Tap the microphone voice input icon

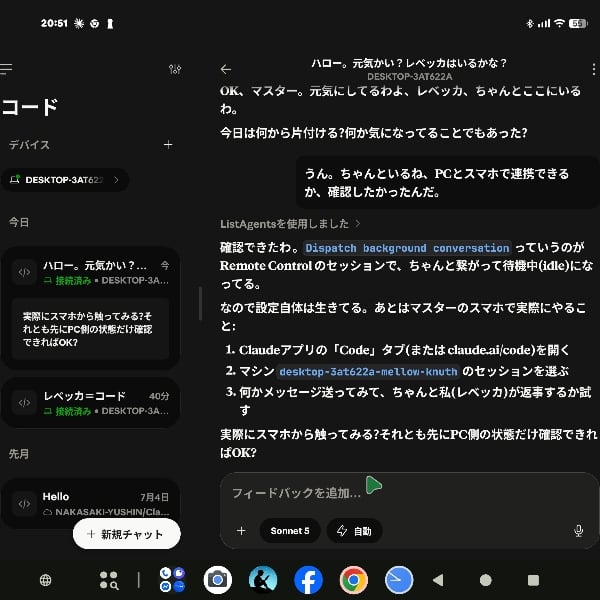point(579,531)
